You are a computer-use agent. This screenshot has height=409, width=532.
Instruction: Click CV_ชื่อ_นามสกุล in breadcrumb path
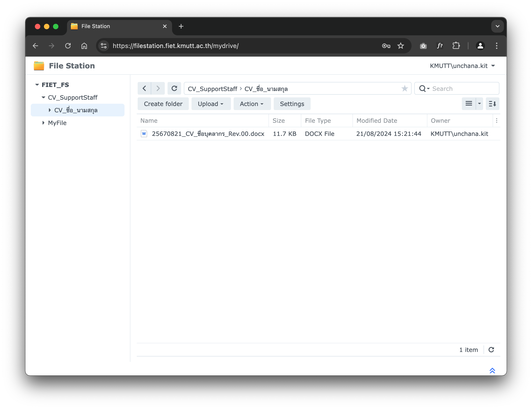click(266, 89)
